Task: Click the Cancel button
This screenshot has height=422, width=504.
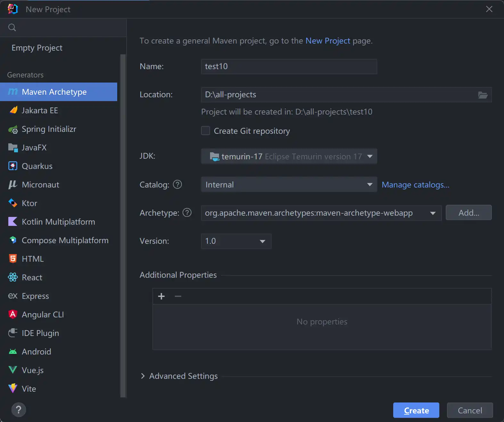Action: coord(470,410)
